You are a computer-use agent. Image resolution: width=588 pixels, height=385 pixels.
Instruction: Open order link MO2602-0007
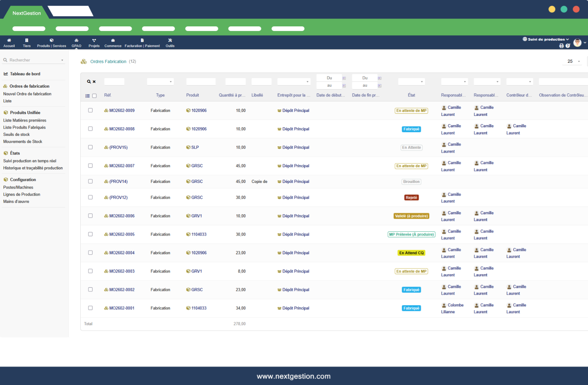[x=122, y=166]
